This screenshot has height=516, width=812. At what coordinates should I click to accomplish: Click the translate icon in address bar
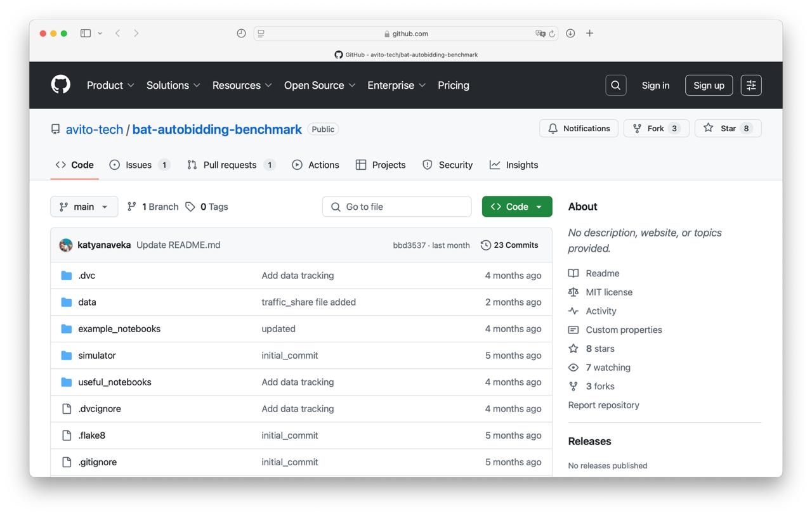pos(540,34)
